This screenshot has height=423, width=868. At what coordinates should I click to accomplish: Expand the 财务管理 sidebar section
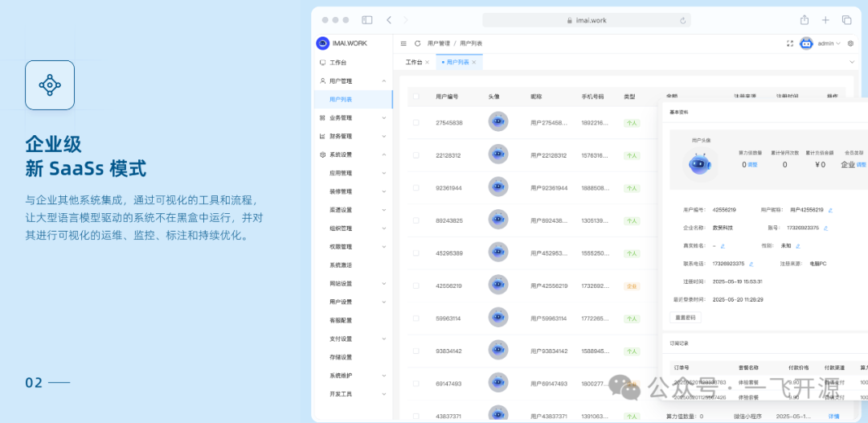pyautogui.click(x=352, y=136)
